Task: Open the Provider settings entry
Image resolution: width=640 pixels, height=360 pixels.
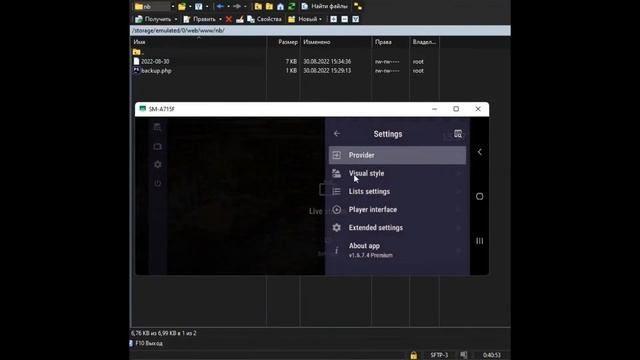Action: [397, 155]
